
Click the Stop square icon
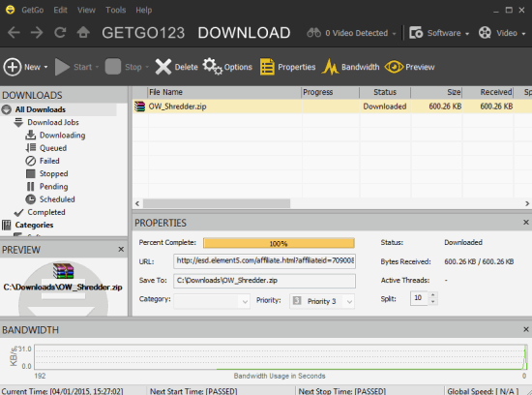[x=112, y=67]
